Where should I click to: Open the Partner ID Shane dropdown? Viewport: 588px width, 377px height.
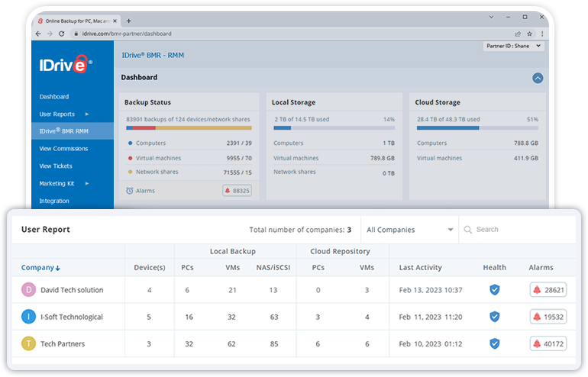tap(514, 47)
